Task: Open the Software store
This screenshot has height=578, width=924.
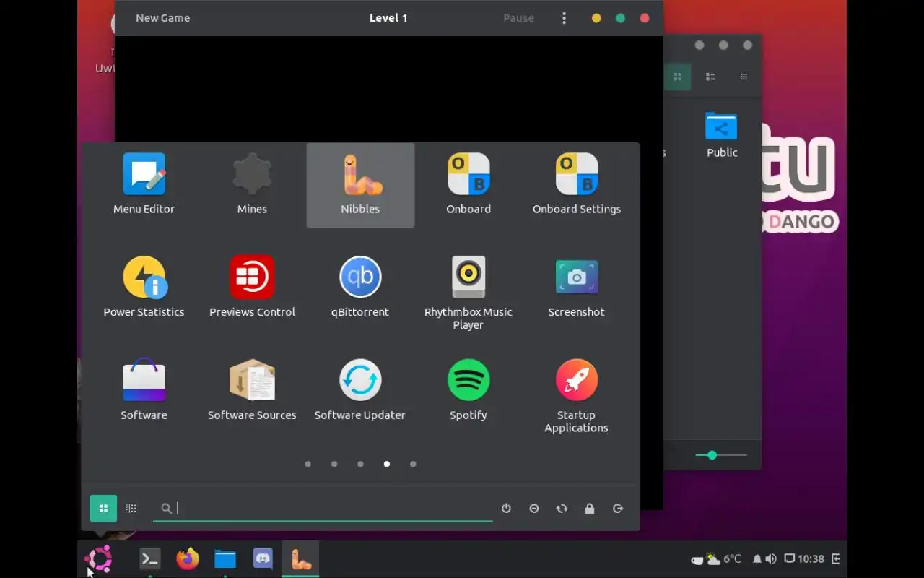Action: point(144,390)
